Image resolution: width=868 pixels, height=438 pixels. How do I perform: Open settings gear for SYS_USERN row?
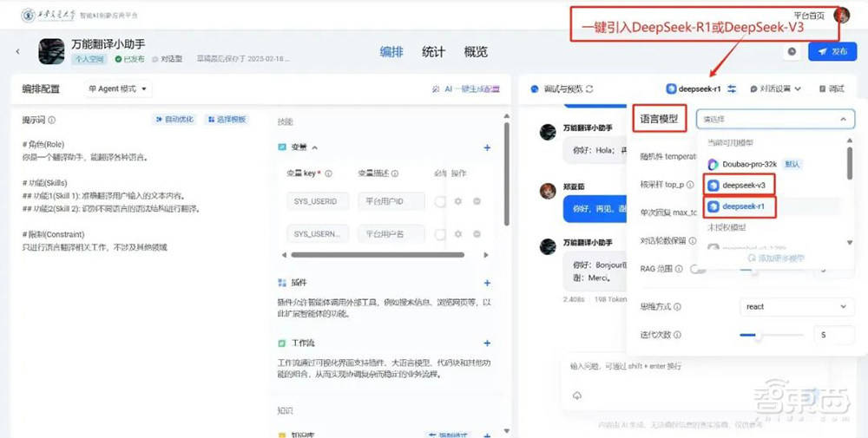click(x=457, y=234)
